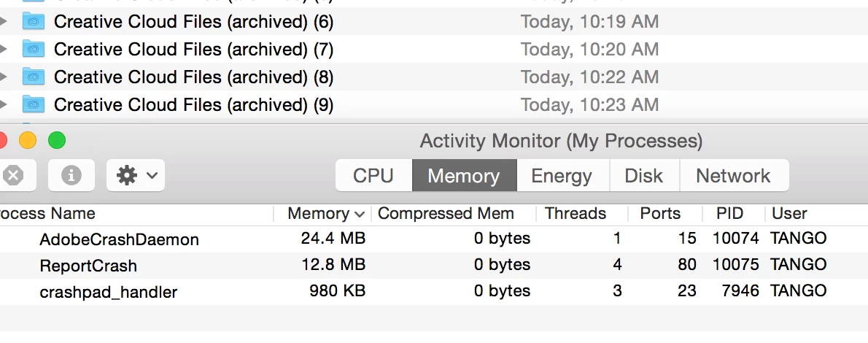868x343 pixels.
Task: Open the gear actions dropdown menu
Action: (x=135, y=175)
